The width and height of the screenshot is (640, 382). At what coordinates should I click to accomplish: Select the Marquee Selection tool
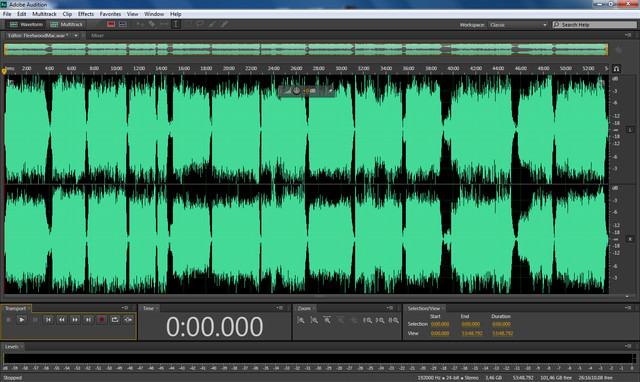188,24
